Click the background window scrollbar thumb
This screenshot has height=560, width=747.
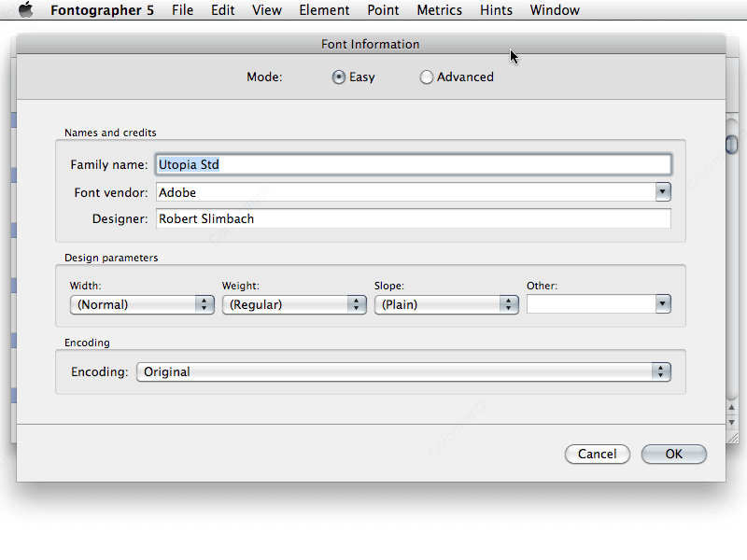point(731,145)
